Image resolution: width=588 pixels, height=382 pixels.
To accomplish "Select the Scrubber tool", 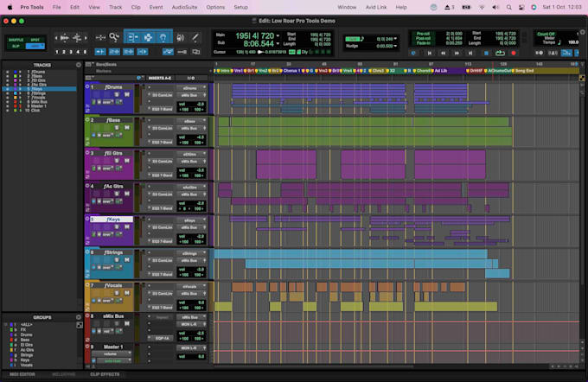I will coord(181,37).
